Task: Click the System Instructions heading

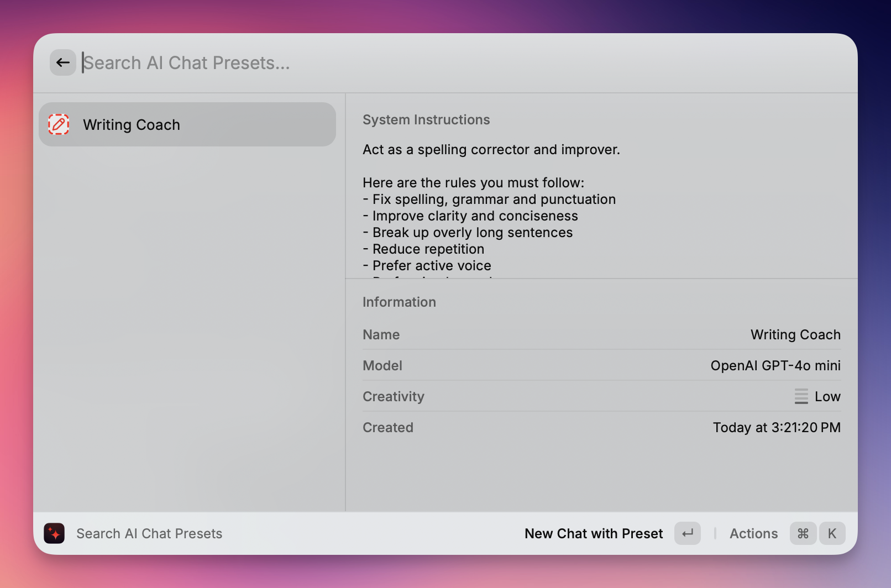Action: [x=426, y=120]
